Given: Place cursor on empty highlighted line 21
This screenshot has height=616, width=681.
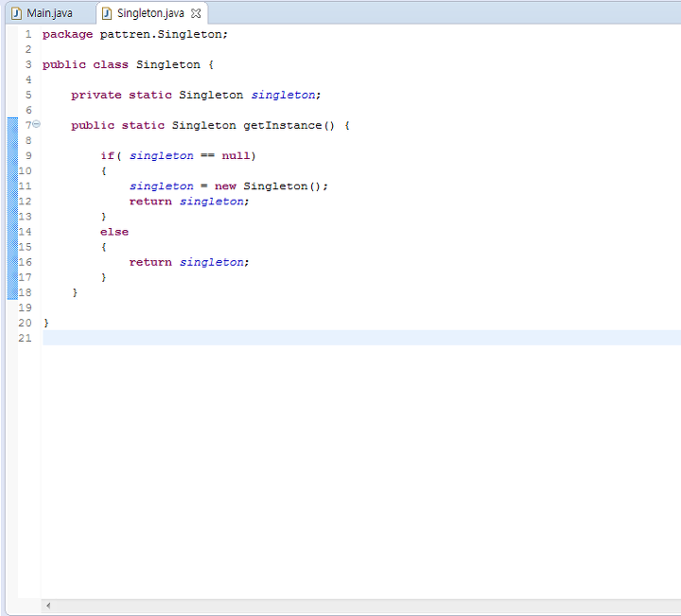Looking at the screenshot, I should tap(361, 338).
